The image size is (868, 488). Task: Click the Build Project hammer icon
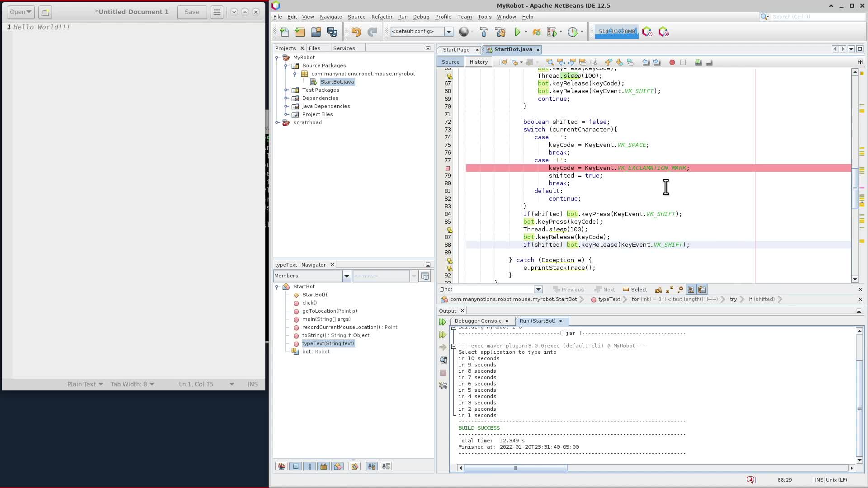pos(483,32)
